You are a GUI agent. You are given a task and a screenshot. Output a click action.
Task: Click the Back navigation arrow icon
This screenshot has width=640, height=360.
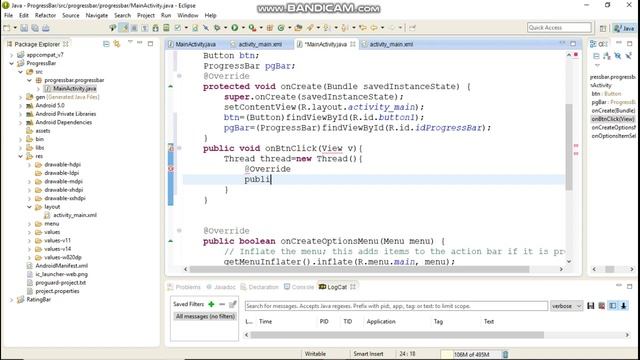tap(373, 28)
